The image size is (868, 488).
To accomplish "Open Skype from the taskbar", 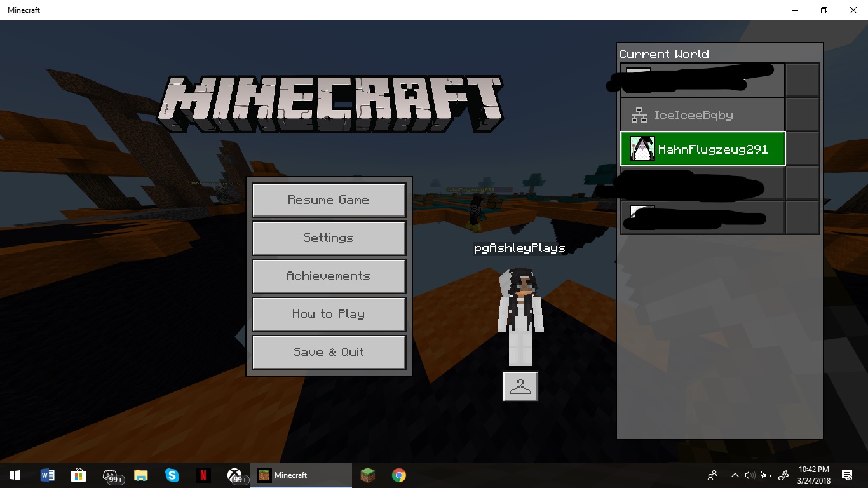I will click(x=172, y=475).
